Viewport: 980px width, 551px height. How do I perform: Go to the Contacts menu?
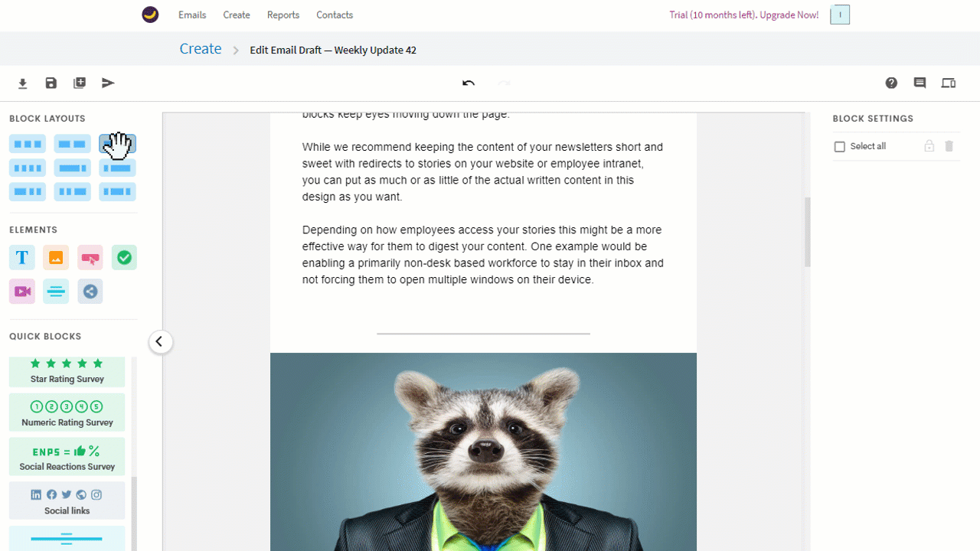[x=335, y=15]
